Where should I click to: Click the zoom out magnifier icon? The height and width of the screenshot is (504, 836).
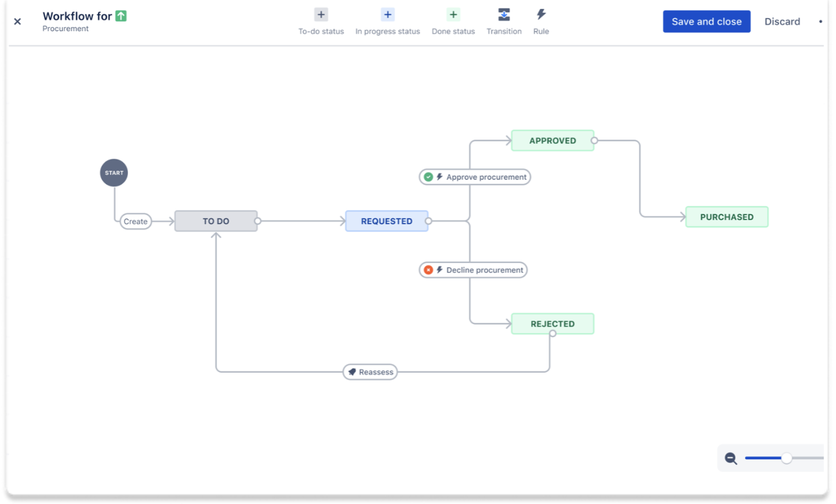tap(731, 458)
